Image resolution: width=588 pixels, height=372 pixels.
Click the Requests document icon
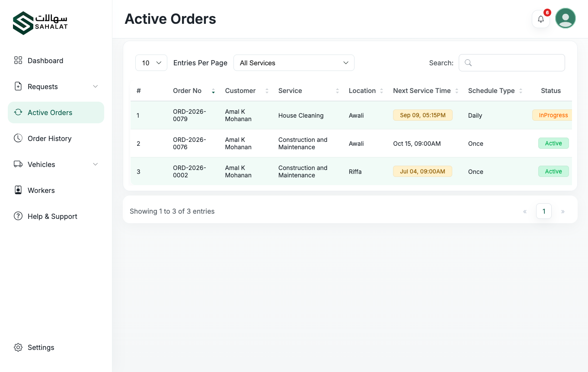click(x=18, y=86)
